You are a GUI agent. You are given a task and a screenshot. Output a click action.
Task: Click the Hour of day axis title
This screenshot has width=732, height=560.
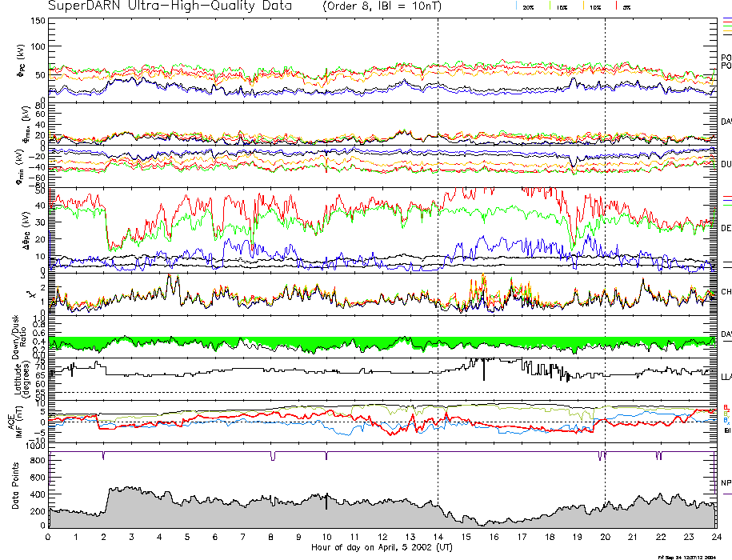(x=381, y=547)
